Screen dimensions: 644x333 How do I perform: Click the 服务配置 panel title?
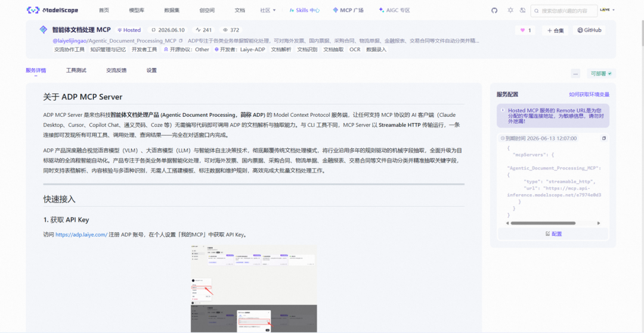click(x=507, y=94)
